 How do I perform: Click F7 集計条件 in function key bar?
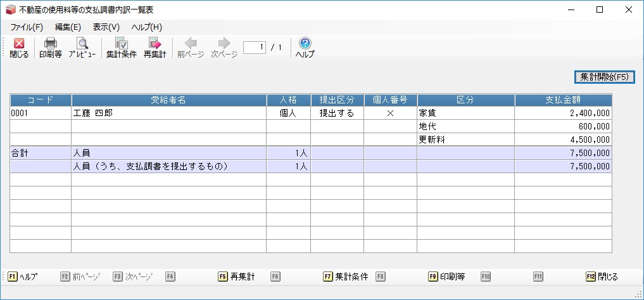tap(345, 277)
